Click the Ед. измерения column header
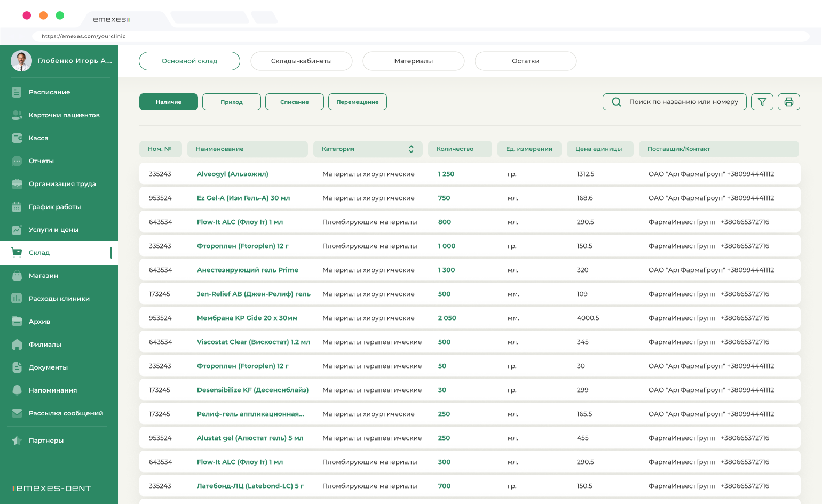The width and height of the screenshot is (822, 504). (529, 149)
